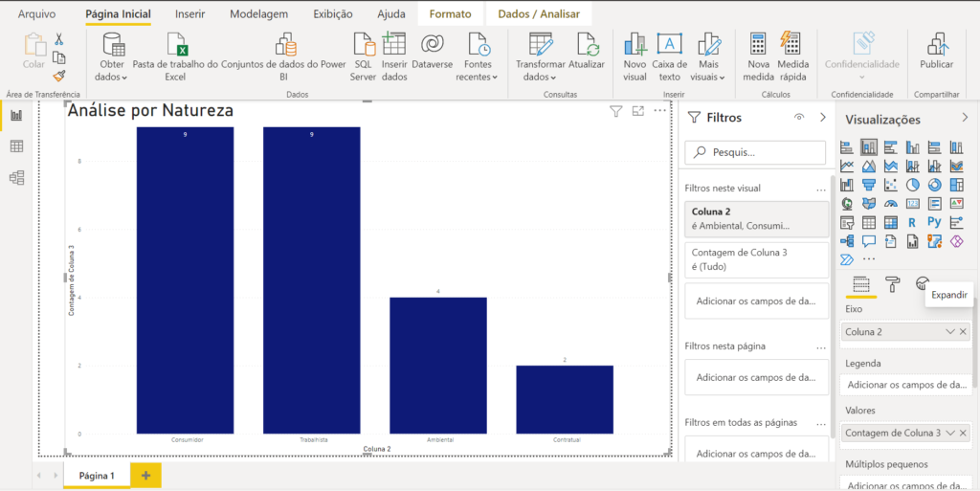Screen dimensions: 980x491
Task: Click the Consumidor bar in the chart
Action: click(x=185, y=279)
